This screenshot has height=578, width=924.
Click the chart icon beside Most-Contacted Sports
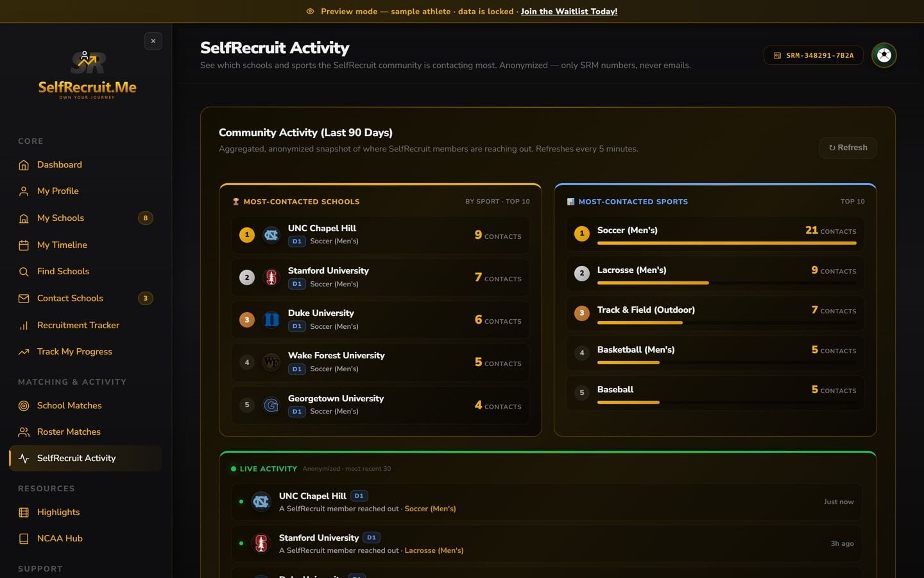(x=570, y=202)
